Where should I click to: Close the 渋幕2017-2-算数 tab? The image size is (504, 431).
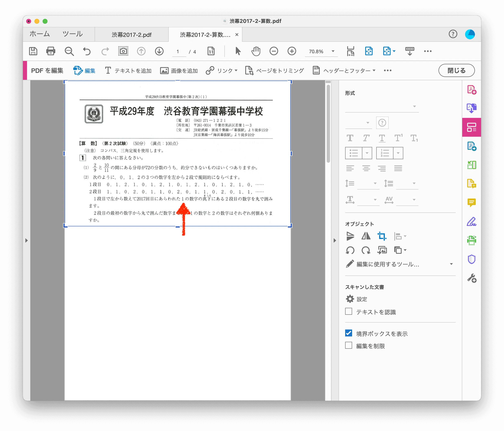[x=237, y=35]
